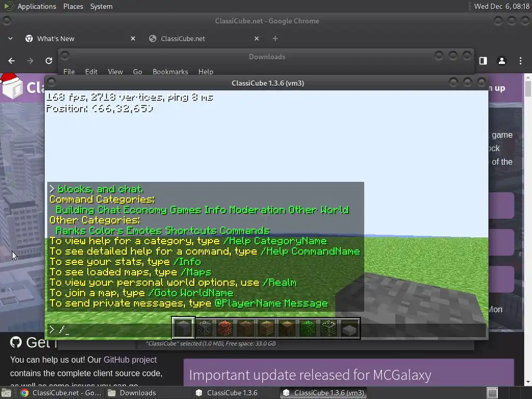
Task: Click the date and time clock
Action: coord(501,6)
